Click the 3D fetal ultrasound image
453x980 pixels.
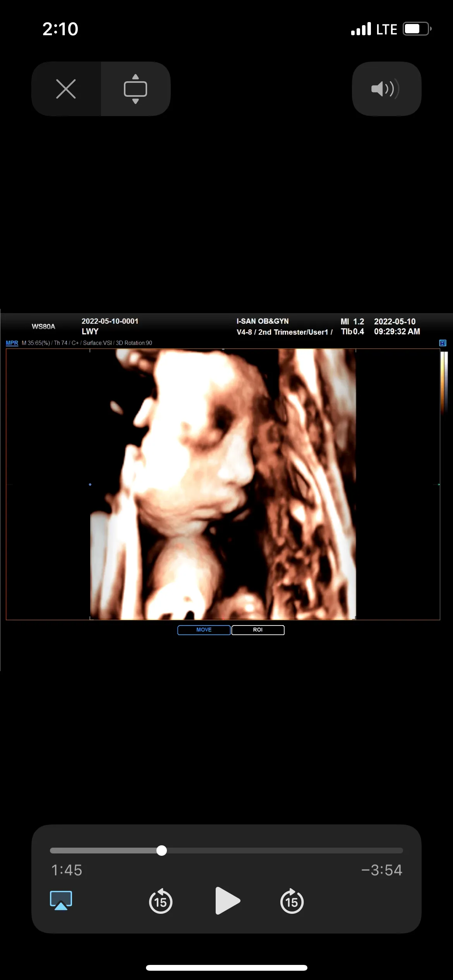[223, 484]
